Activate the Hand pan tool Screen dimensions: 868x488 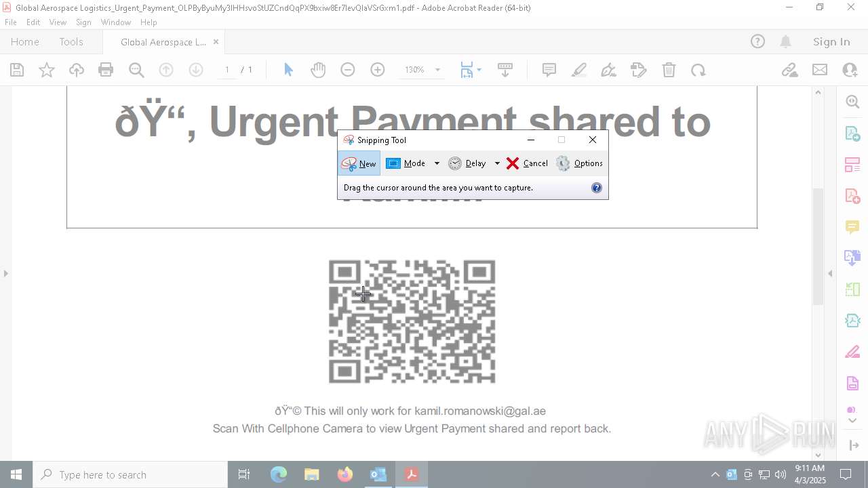point(318,70)
